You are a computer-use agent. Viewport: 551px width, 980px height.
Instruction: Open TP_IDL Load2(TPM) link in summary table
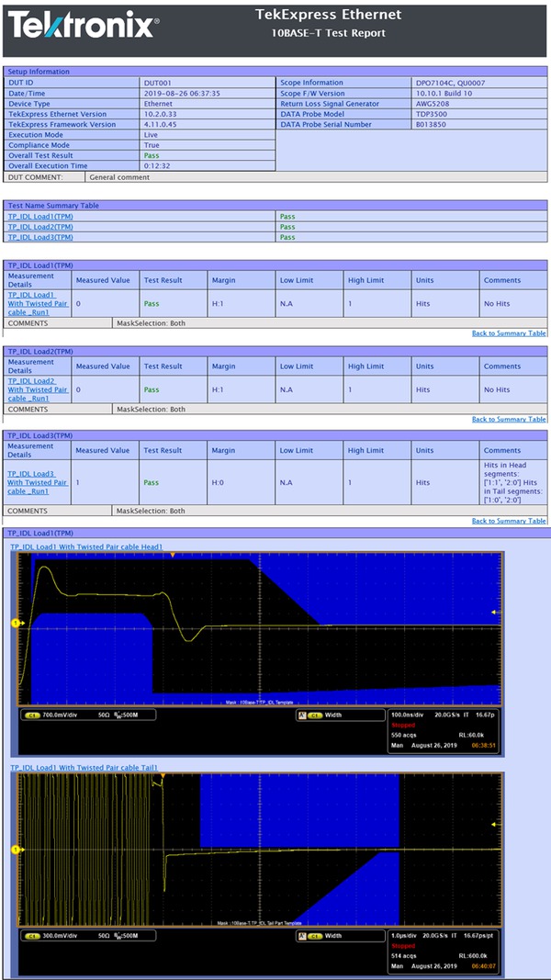[40, 227]
